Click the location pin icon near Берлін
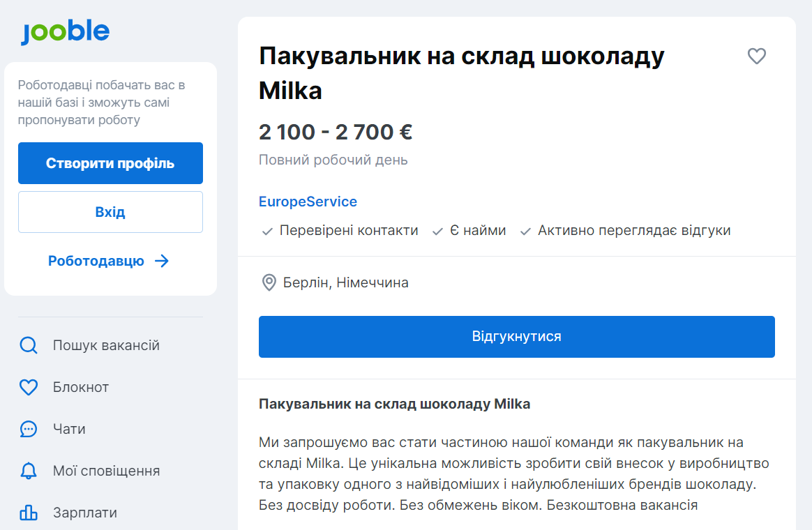Viewport: 812px width, 530px height. point(268,282)
